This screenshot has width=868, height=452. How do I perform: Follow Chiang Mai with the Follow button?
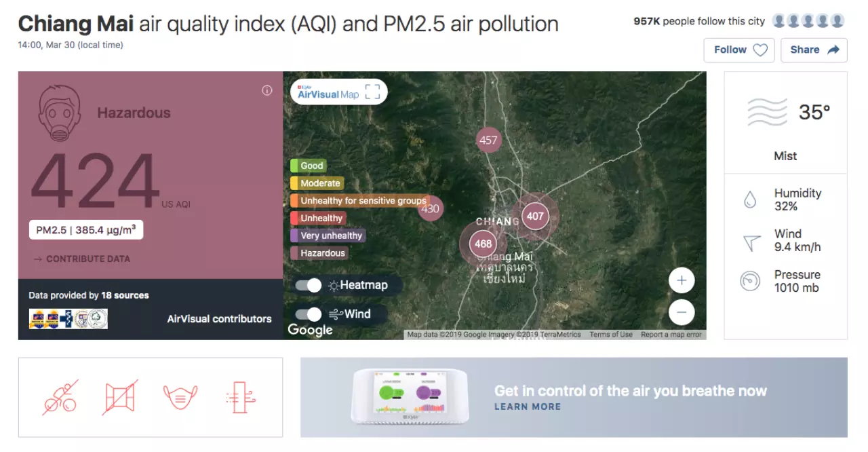click(x=739, y=50)
